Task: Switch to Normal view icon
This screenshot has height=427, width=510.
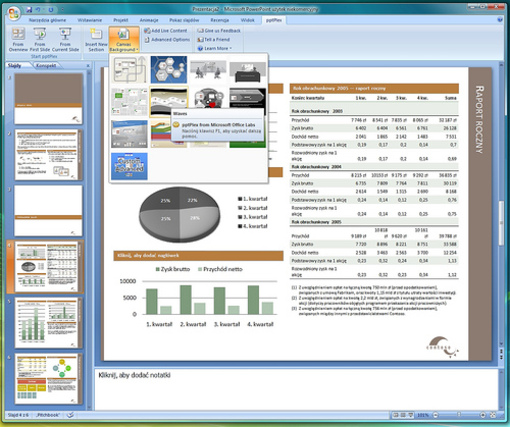Action: click(396, 415)
